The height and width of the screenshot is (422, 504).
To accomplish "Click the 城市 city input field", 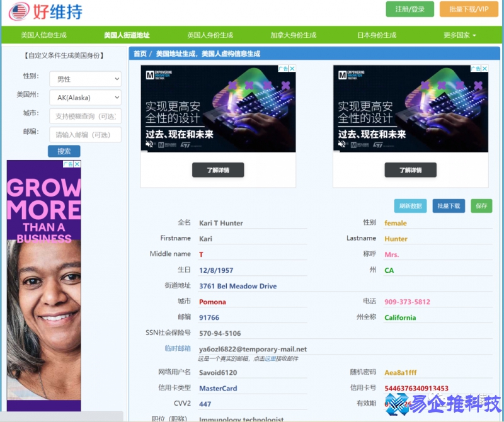I will [85, 116].
